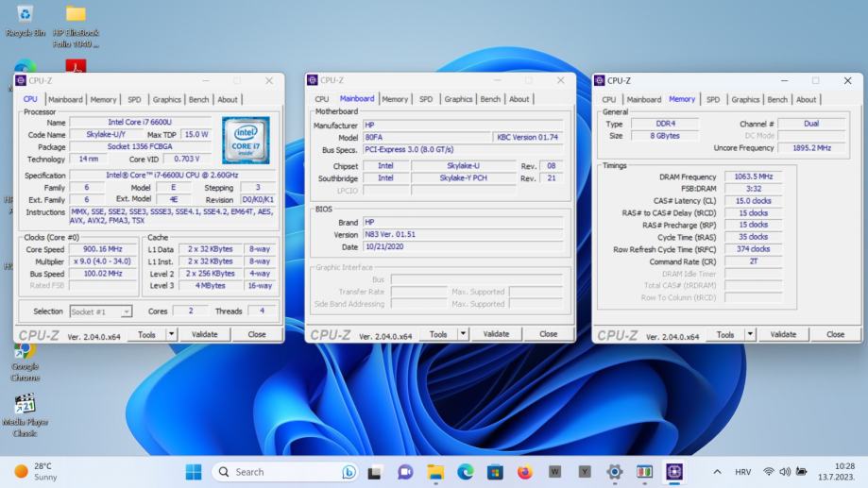The width and height of the screenshot is (868, 488).
Task: Open Tools dropdown arrow in Memory window
Action: click(x=750, y=334)
